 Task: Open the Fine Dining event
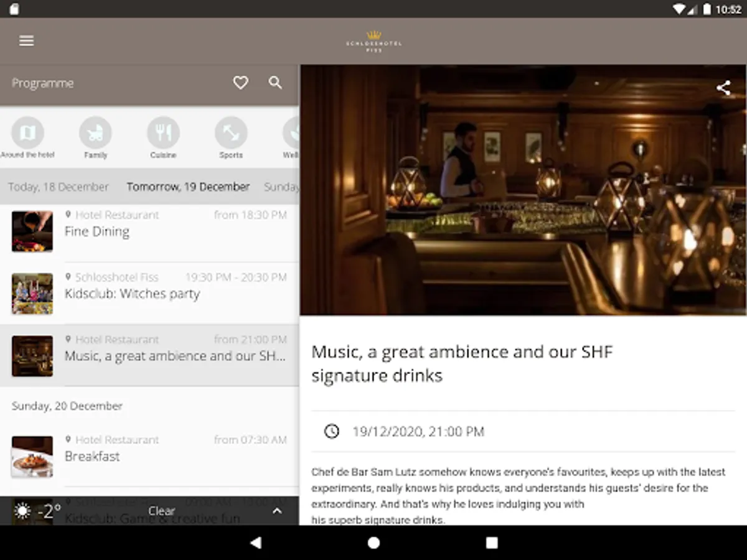click(x=149, y=231)
